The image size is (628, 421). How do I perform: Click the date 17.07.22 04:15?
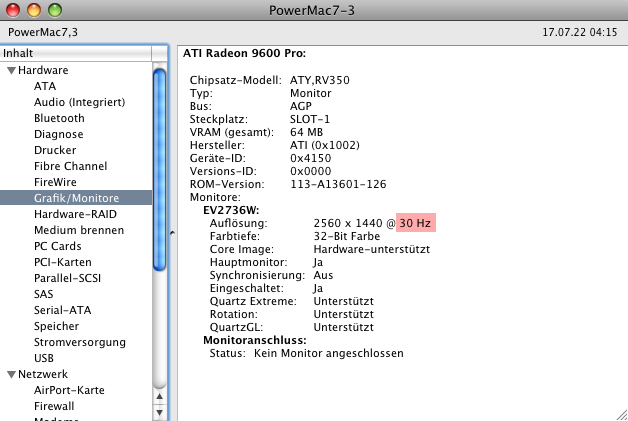point(580,32)
